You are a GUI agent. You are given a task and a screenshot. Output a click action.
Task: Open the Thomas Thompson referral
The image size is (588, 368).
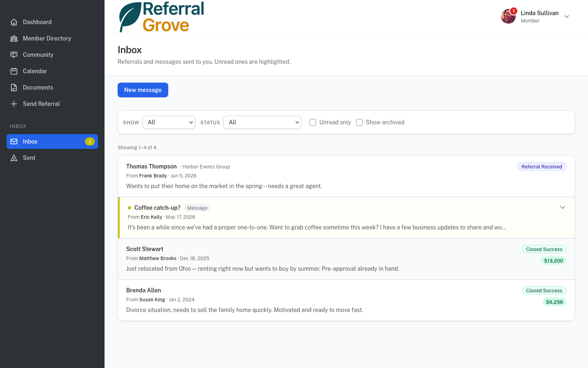346,176
